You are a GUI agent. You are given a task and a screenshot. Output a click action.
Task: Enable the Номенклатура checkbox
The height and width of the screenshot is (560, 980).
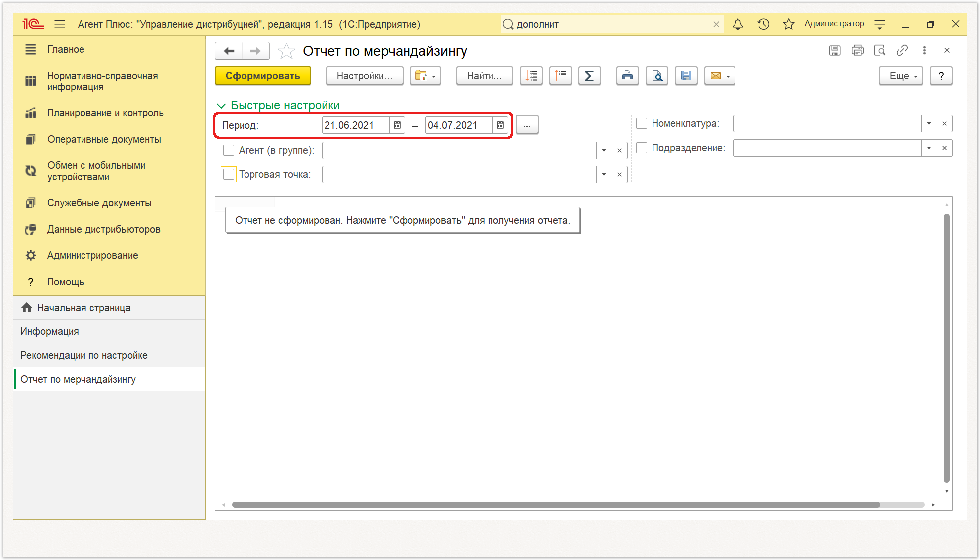click(x=642, y=123)
